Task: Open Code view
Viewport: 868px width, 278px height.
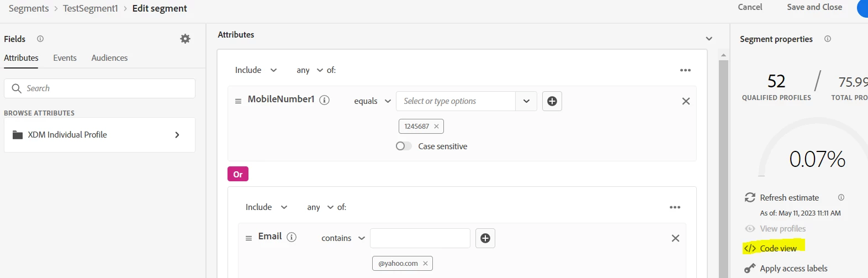Action: [778, 249]
